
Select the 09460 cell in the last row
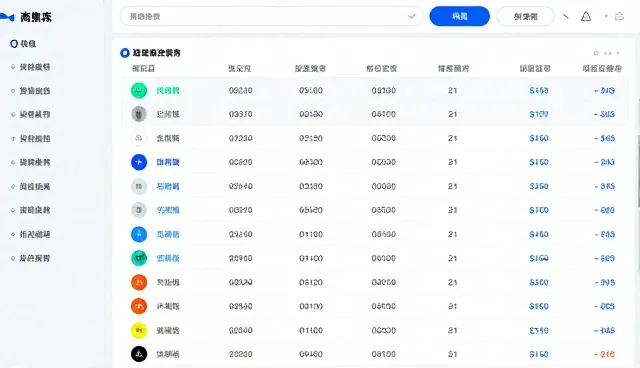(x=311, y=354)
